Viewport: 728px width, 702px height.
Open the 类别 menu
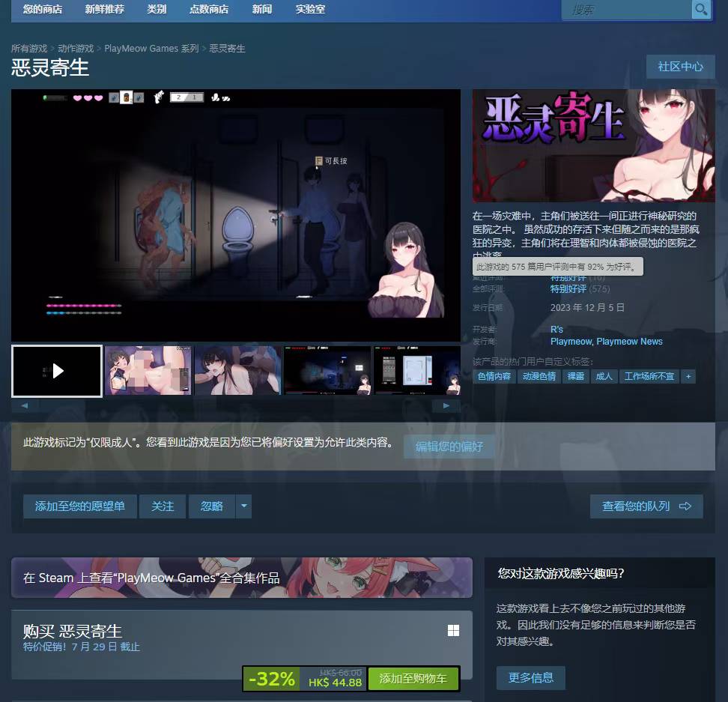[157, 9]
